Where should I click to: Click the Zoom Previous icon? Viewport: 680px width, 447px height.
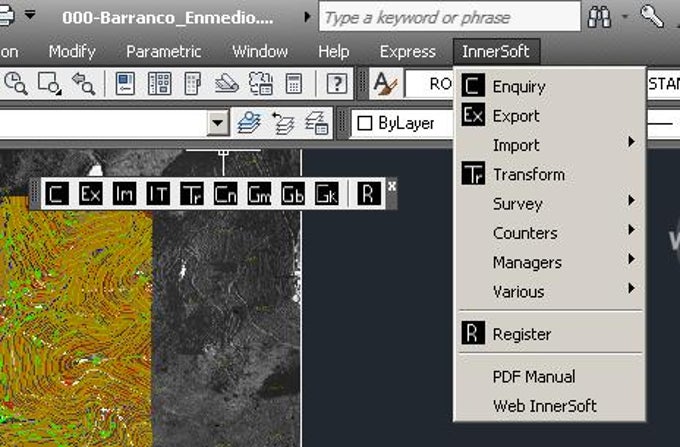pos(83,83)
